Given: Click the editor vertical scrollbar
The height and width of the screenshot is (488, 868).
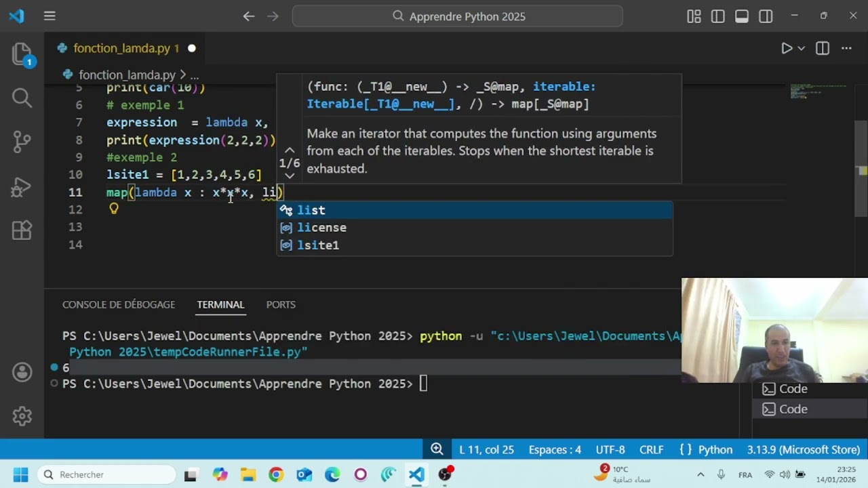Looking at the screenshot, I should coord(861,169).
